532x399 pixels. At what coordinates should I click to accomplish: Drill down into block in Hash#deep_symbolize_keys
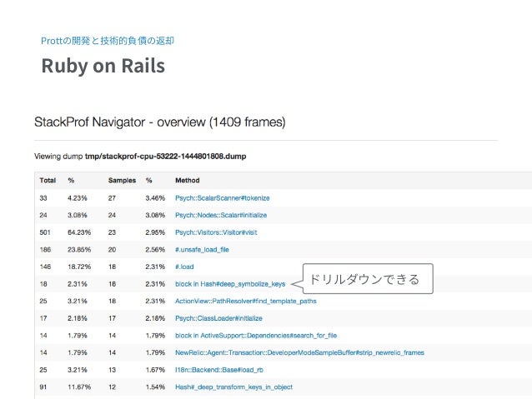[x=230, y=284]
